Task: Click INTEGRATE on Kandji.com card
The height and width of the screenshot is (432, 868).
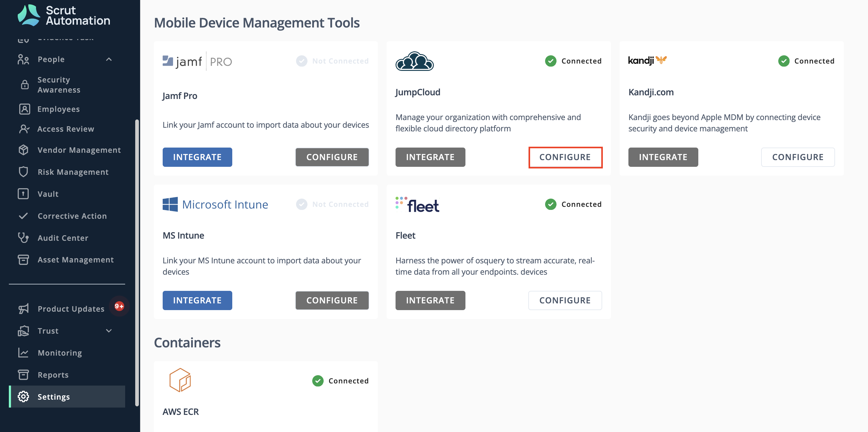Action: point(663,157)
